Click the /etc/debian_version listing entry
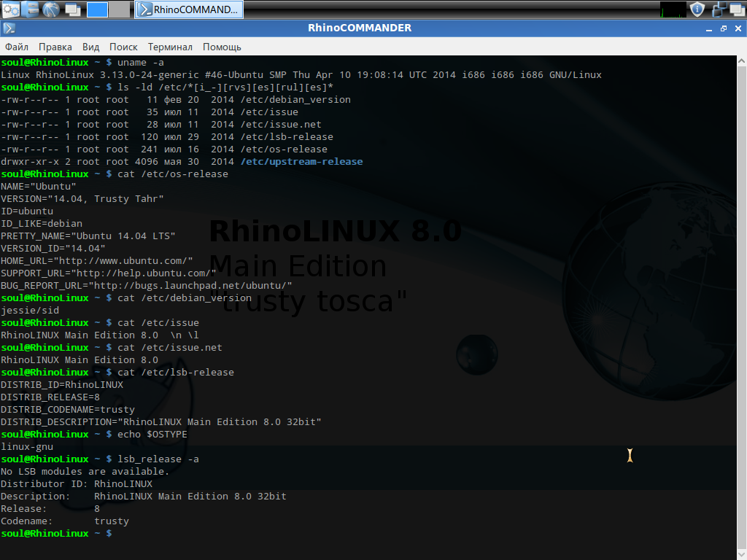 (295, 100)
